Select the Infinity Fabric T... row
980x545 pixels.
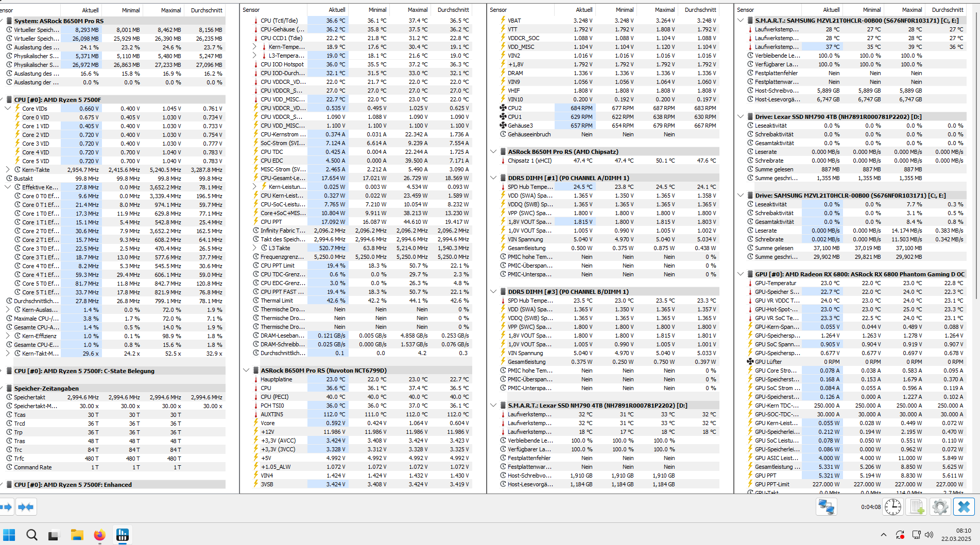362,231
